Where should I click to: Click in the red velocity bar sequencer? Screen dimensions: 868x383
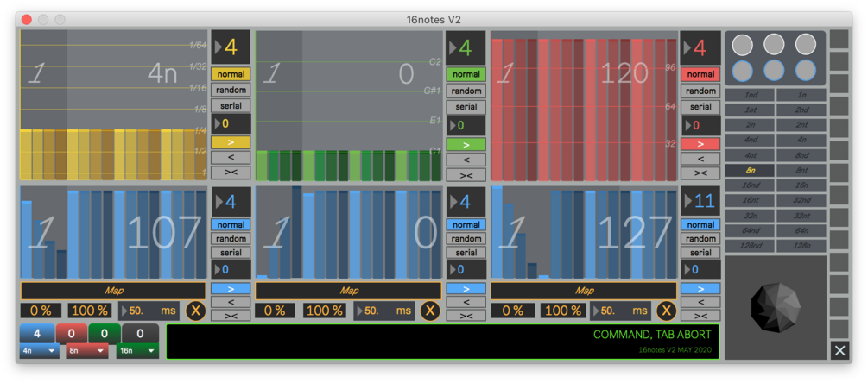click(x=584, y=105)
